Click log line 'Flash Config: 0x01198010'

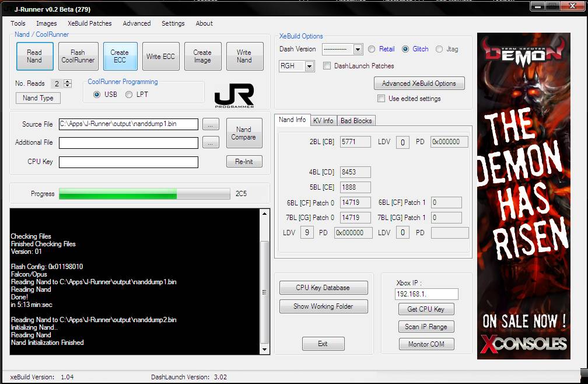(x=47, y=267)
